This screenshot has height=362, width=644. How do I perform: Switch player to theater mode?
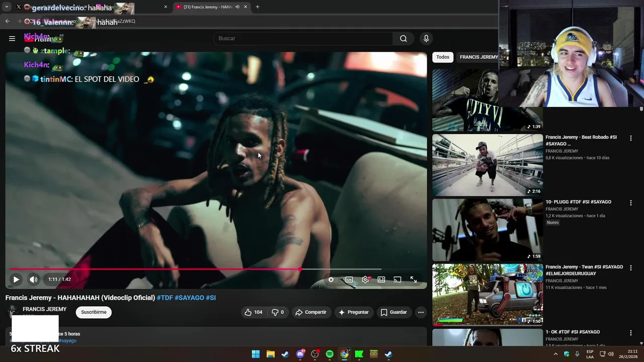pyautogui.click(x=381, y=280)
